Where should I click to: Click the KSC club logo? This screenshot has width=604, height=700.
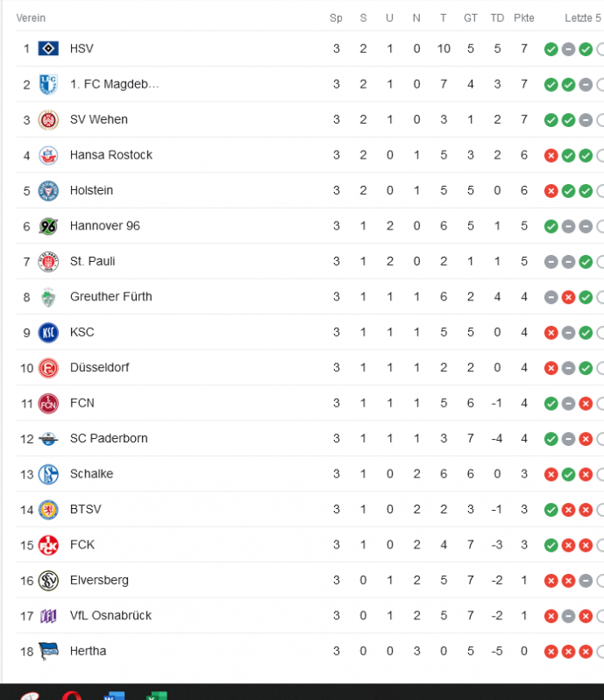pos(48,332)
